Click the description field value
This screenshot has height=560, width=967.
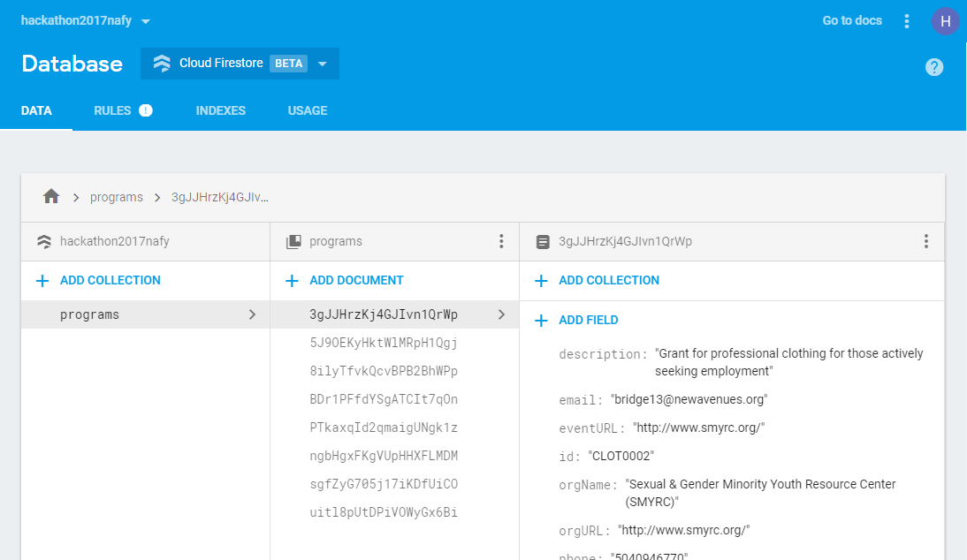point(788,362)
